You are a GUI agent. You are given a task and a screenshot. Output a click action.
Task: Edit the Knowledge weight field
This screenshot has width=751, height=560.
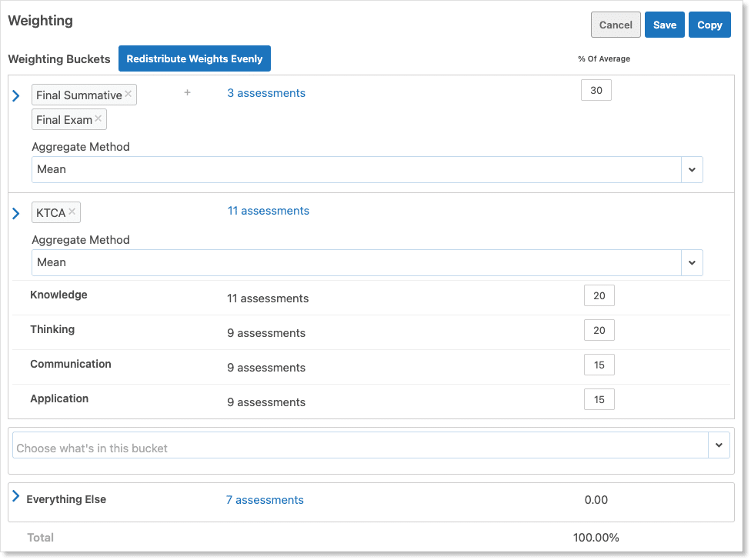point(599,295)
